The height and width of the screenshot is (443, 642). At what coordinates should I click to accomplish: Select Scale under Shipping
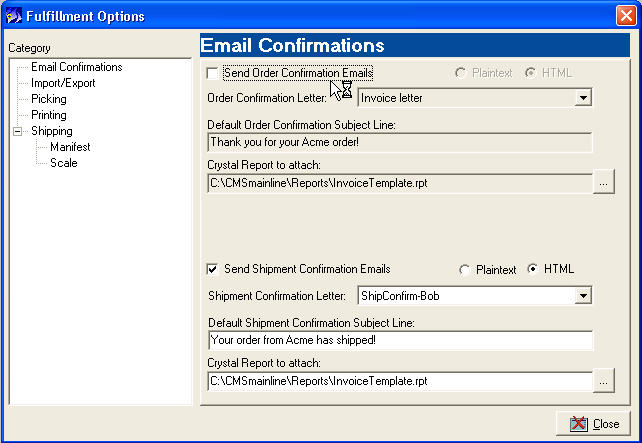[x=63, y=163]
